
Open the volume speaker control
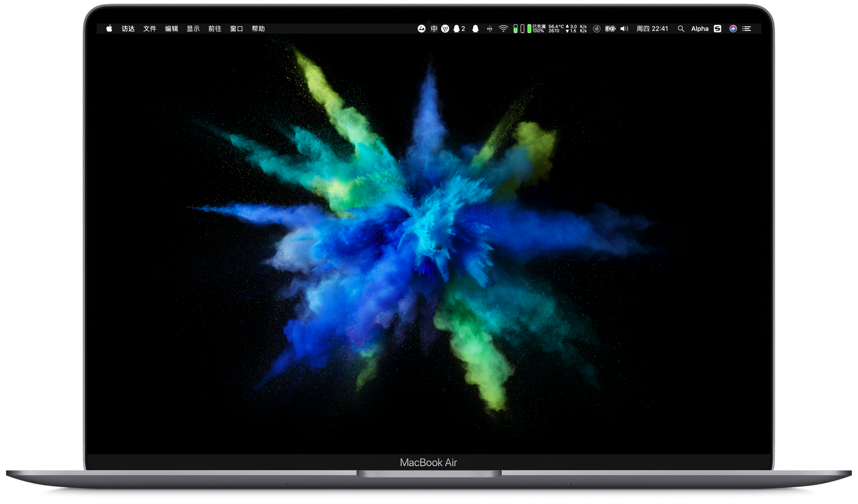tap(624, 29)
